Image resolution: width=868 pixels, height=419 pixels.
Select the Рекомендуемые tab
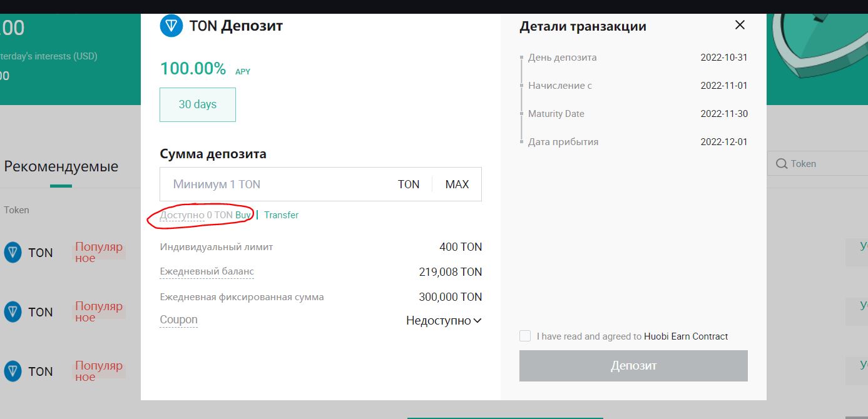pos(61,167)
